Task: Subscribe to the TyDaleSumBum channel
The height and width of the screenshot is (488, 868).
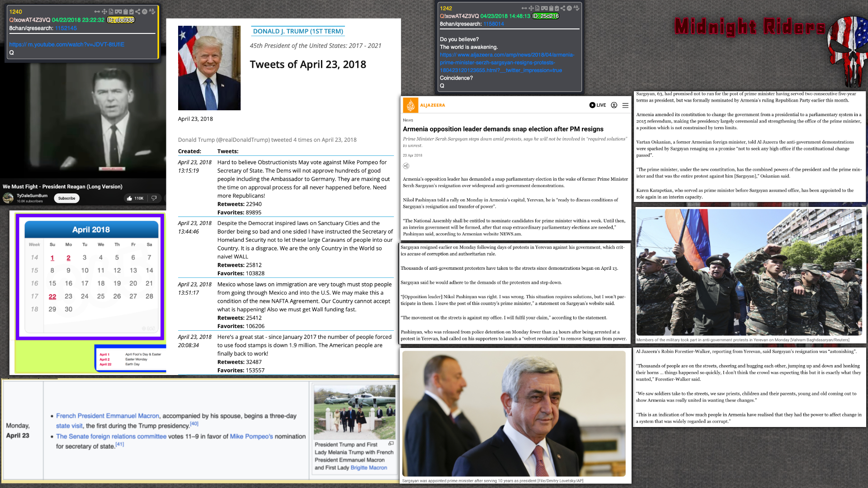Action: (66, 198)
